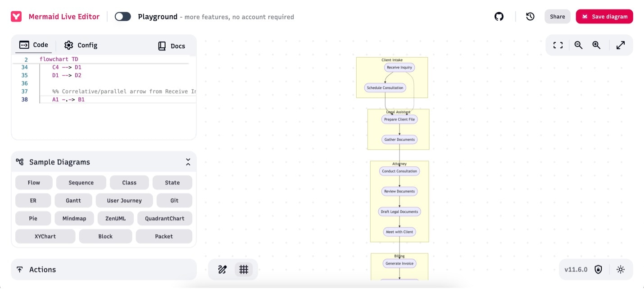Select the Generate Invoice node
Image resolution: width=644 pixels, height=289 pixels.
399,264
